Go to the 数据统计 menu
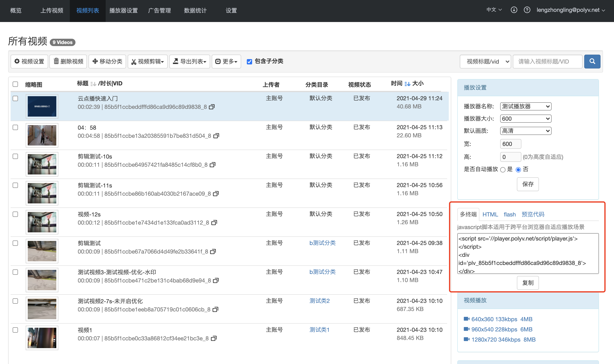This screenshot has width=614, height=364. [195, 11]
